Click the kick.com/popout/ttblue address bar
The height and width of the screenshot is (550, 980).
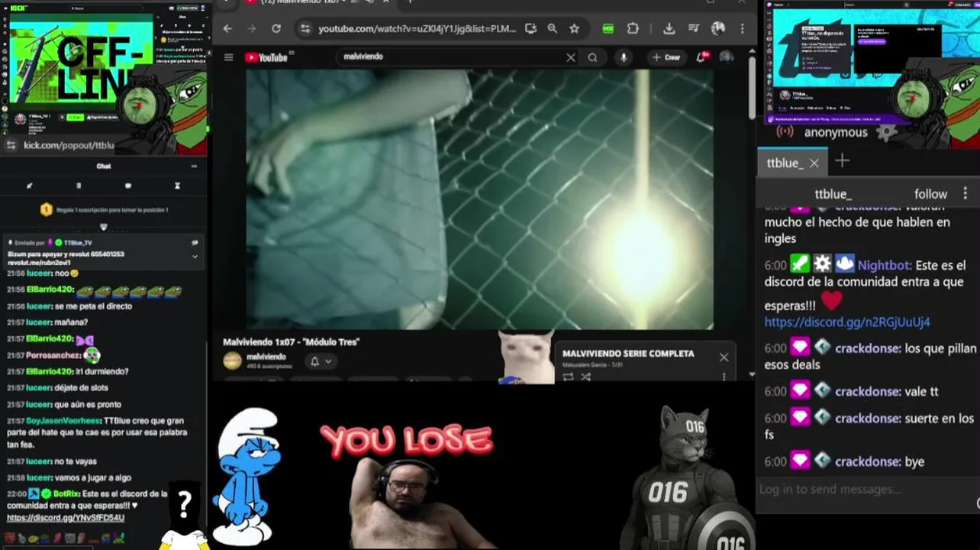tap(69, 145)
